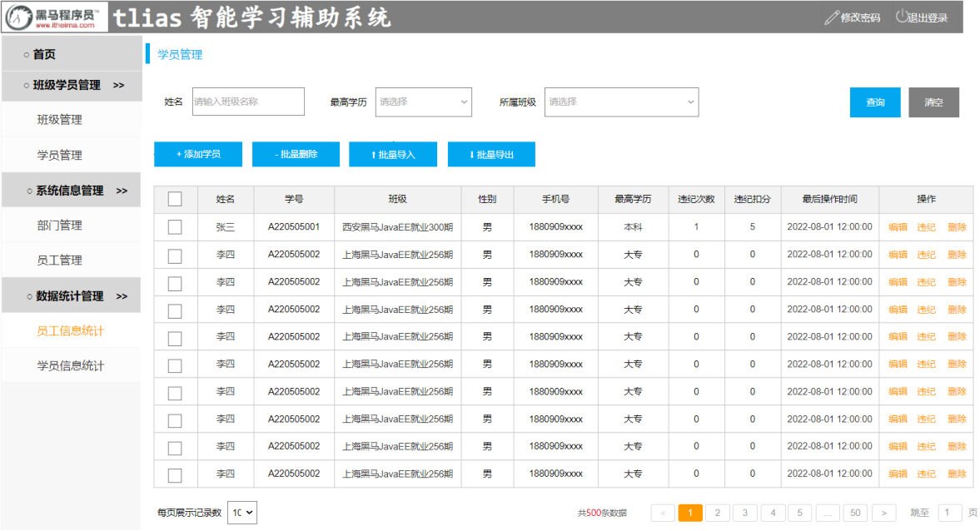The image size is (980, 531).
Task: Click 编辑 for 张三 row
Action: pyautogui.click(x=898, y=227)
